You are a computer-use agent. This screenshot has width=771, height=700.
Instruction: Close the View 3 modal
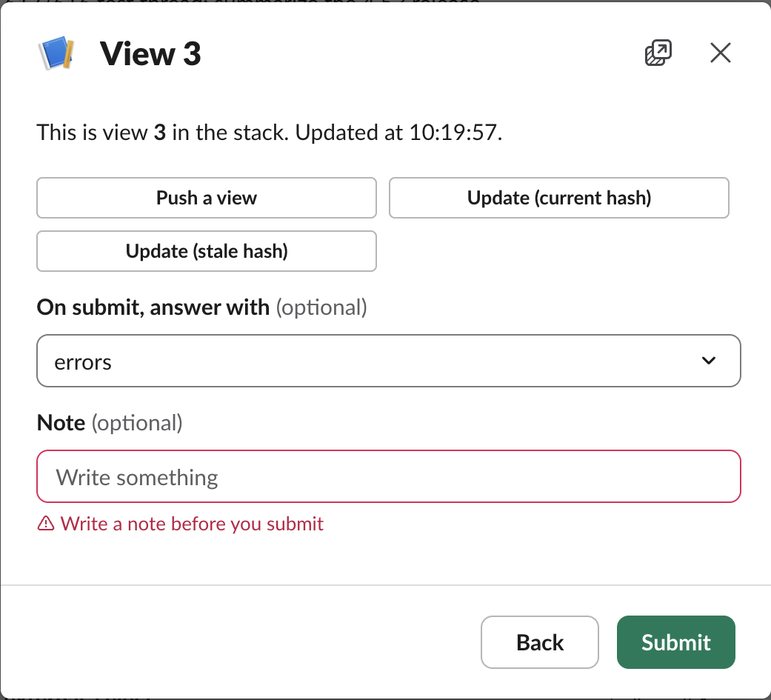(721, 53)
